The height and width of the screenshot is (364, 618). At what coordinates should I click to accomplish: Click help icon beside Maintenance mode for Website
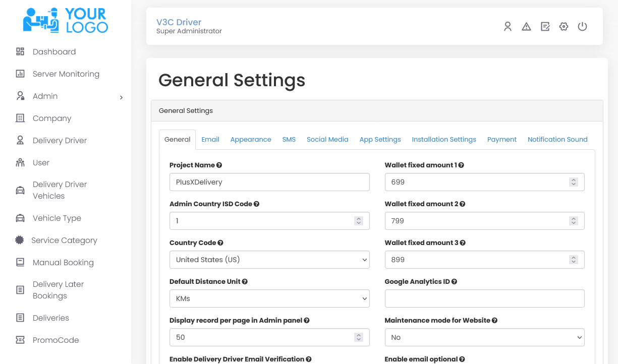coord(494,321)
